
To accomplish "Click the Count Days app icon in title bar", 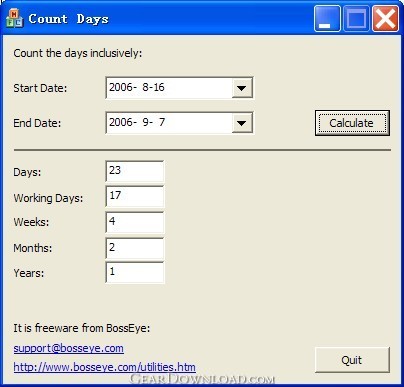I will pos(14,18).
